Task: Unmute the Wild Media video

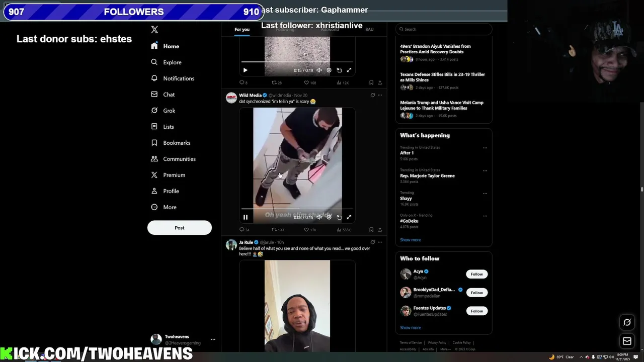Action: pos(319,217)
